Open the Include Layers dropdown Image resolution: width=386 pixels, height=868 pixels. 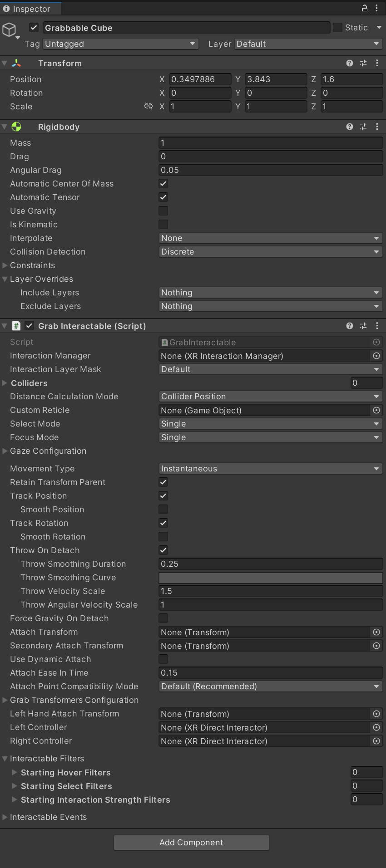pos(271,293)
